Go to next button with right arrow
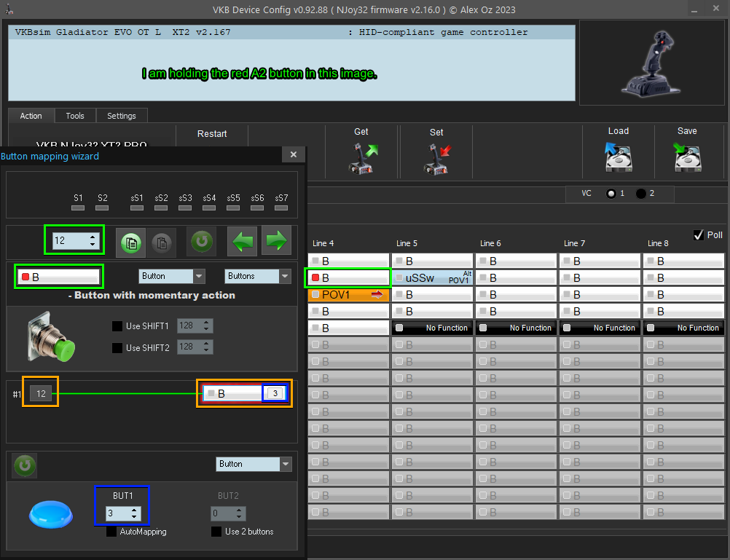 276,241
